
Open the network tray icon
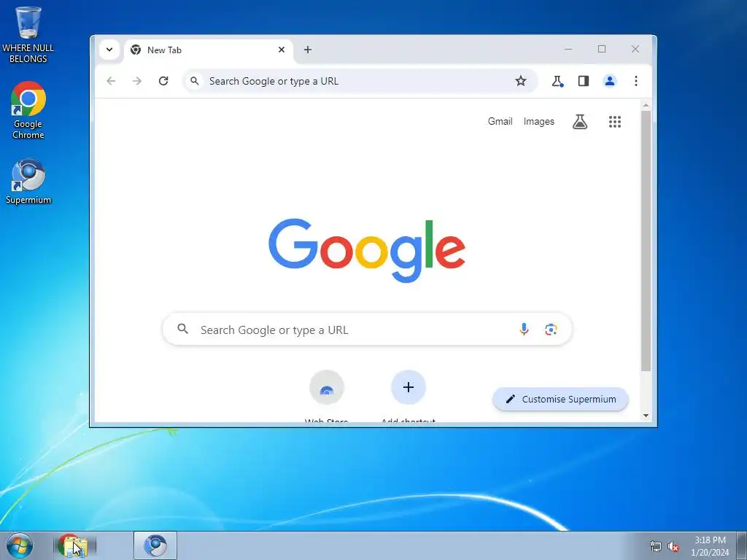click(x=656, y=547)
